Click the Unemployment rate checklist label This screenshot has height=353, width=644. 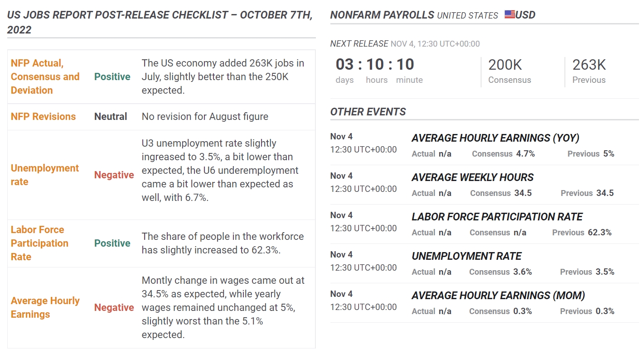tap(45, 175)
